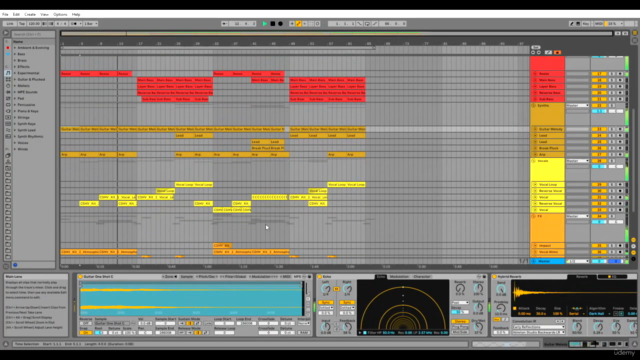The image size is (640, 360).
Task: Select Plug-ins icon in browser sidebar
Action: (x=8, y=111)
